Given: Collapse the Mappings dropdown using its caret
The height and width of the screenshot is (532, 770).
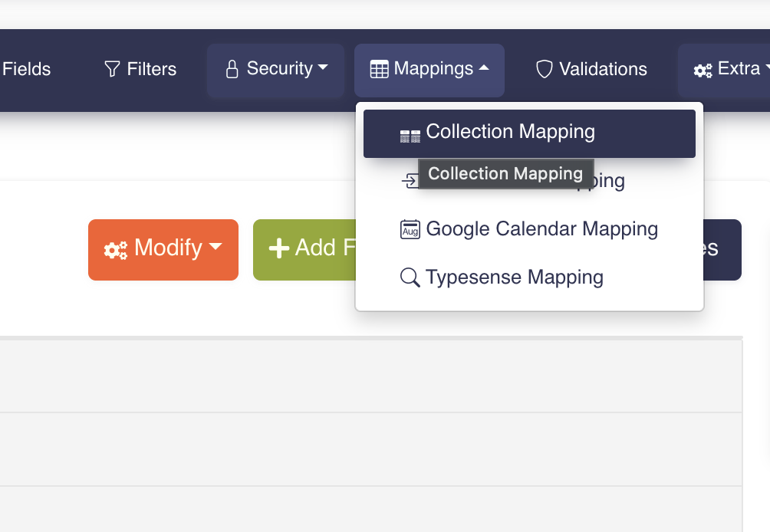Looking at the screenshot, I should point(483,68).
